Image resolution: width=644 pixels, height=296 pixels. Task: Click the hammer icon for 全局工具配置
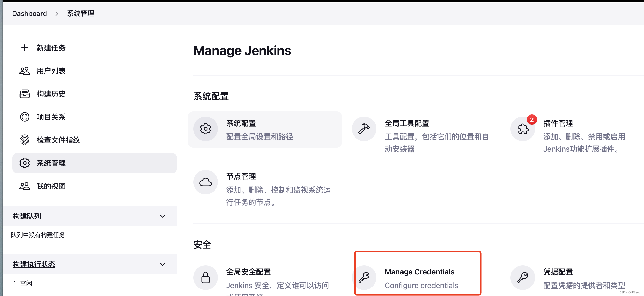(364, 129)
